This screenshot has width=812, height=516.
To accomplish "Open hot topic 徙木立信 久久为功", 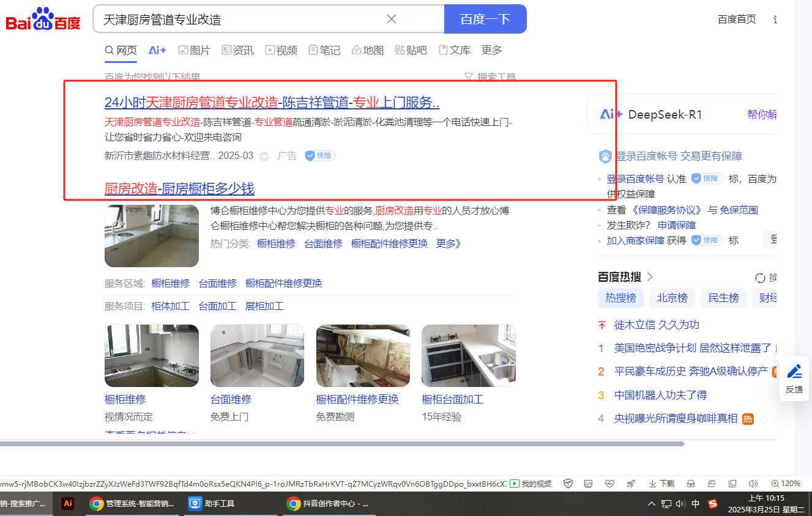I will click(657, 325).
